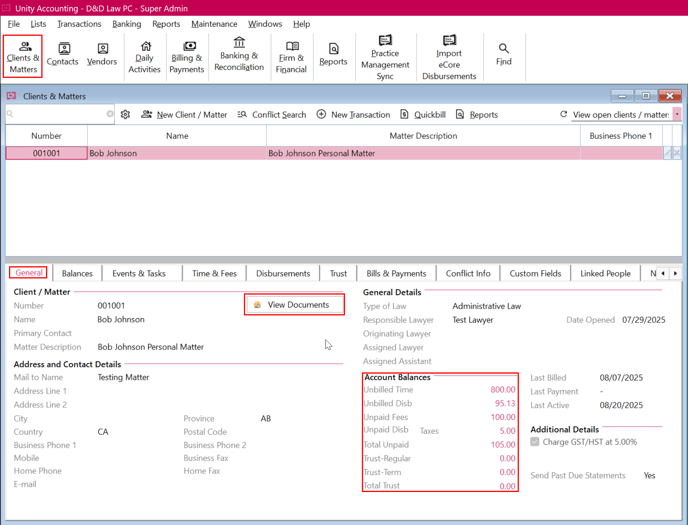Click the search list settings gear
Viewport: 688px width, 525px height.
tap(125, 115)
